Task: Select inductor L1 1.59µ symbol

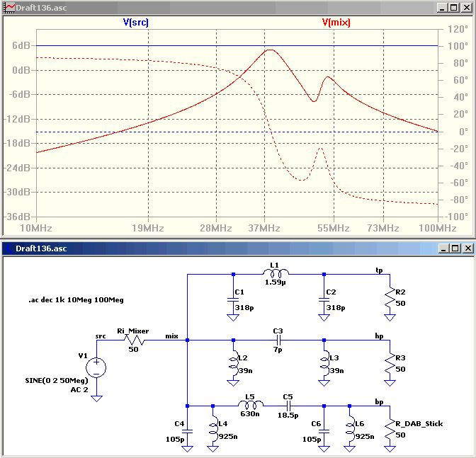Action: (x=276, y=274)
